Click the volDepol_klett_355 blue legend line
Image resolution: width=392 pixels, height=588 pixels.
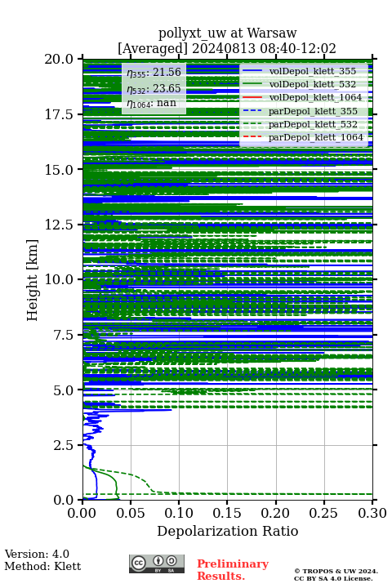[252, 70]
